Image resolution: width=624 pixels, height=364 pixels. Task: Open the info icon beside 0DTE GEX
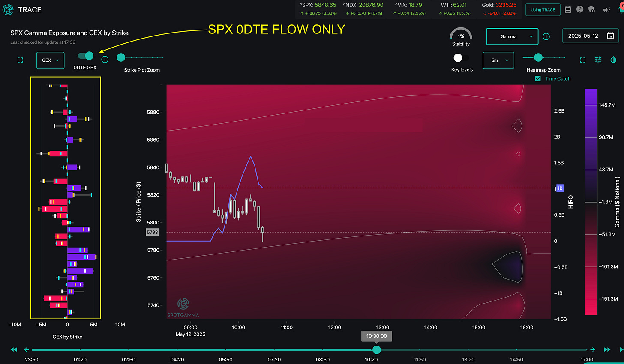105,59
